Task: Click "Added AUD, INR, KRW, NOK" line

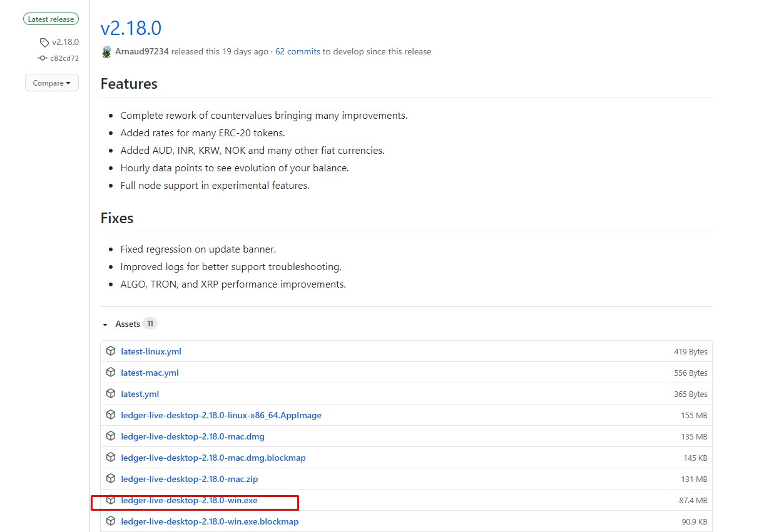Action: pyautogui.click(x=252, y=150)
